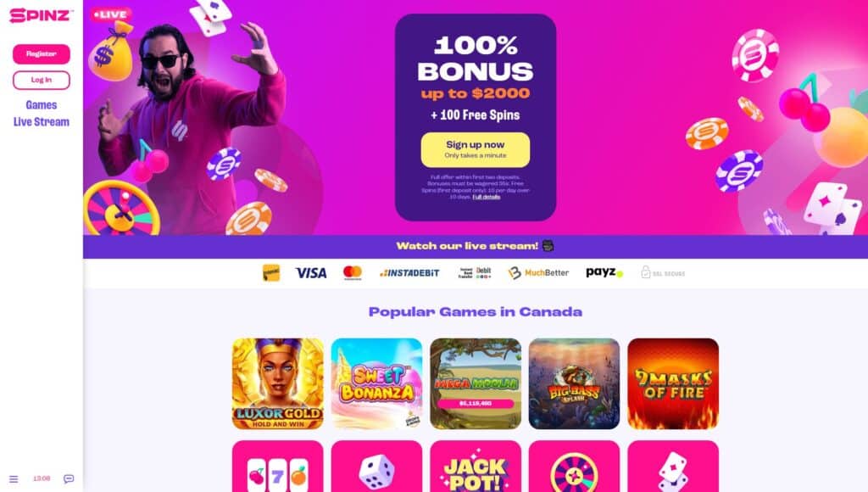
Task: Click the Spinz logo
Action: [x=41, y=15]
